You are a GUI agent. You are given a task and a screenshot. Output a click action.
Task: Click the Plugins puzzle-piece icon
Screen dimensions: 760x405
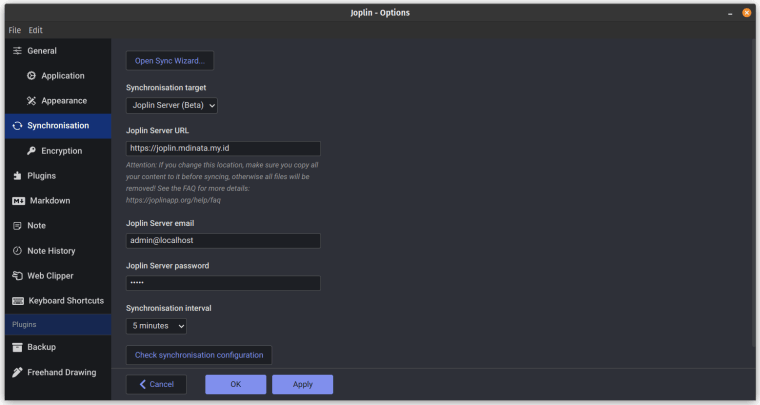(x=17, y=176)
